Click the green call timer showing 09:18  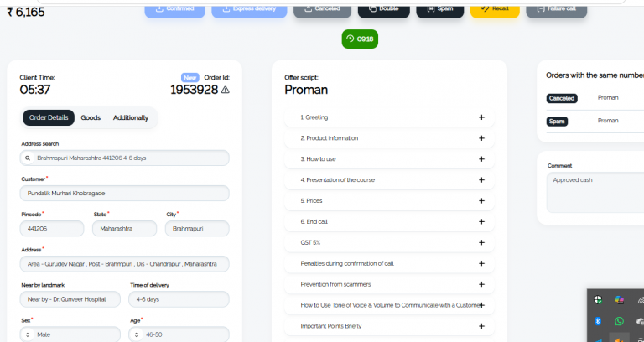click(360, 39)
